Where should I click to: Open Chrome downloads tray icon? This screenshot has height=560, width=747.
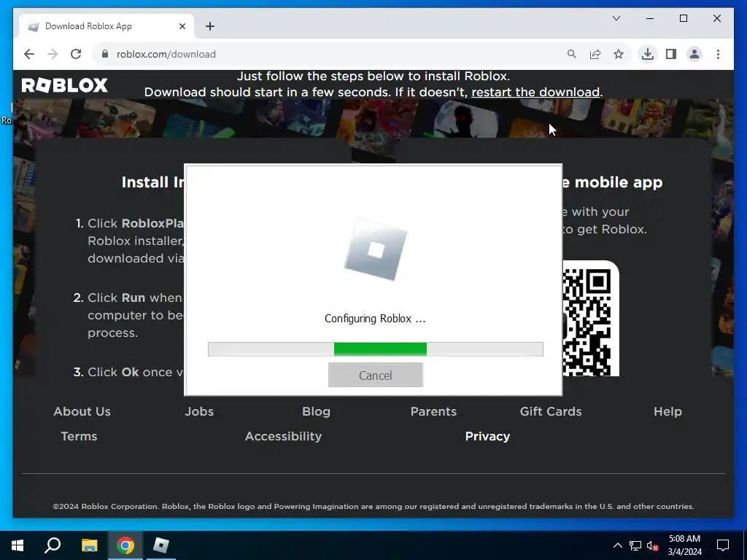(648, 54)
